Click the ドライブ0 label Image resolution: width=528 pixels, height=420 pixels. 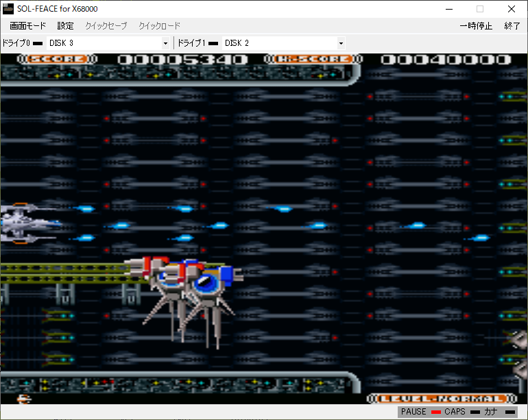pos(16,43)
